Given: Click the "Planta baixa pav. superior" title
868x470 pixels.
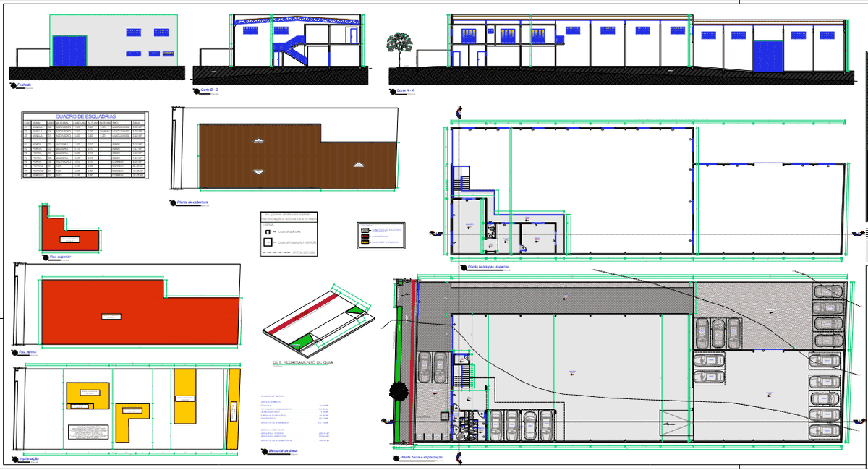Looking at the screenshot, I should coord(488,267).
